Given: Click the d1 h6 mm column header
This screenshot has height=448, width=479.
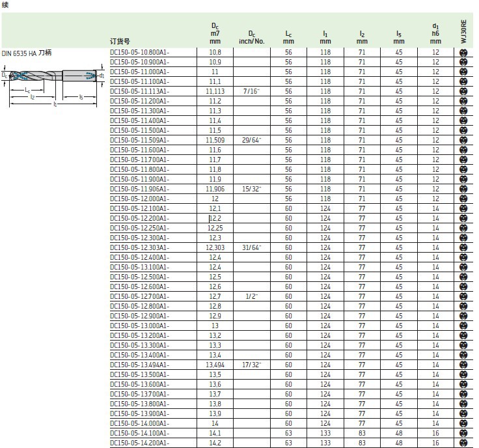Looking at the screenshot, I should tap(435, 34).
